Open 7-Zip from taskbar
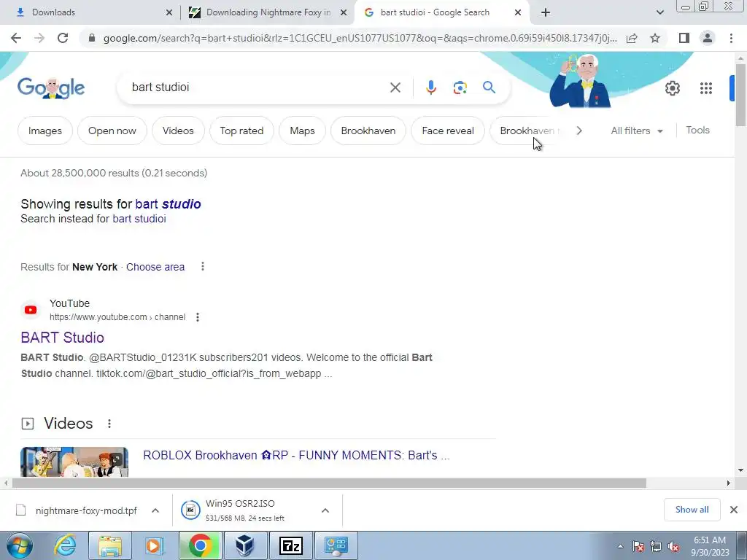 (291, 545)
